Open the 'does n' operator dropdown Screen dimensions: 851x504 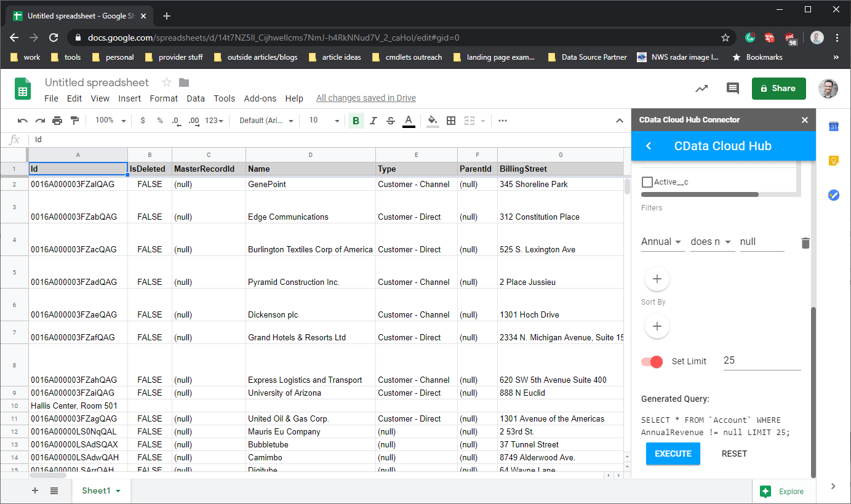(x=711, y=242)
